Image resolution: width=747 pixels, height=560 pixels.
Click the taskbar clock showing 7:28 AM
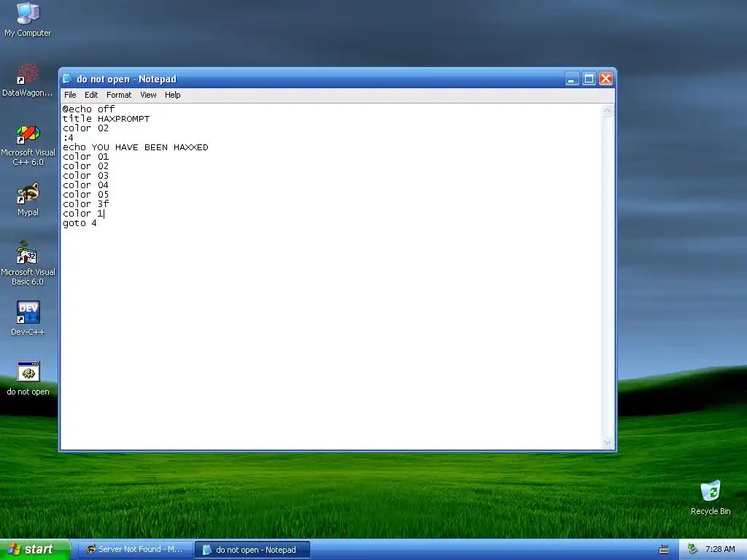720,549
